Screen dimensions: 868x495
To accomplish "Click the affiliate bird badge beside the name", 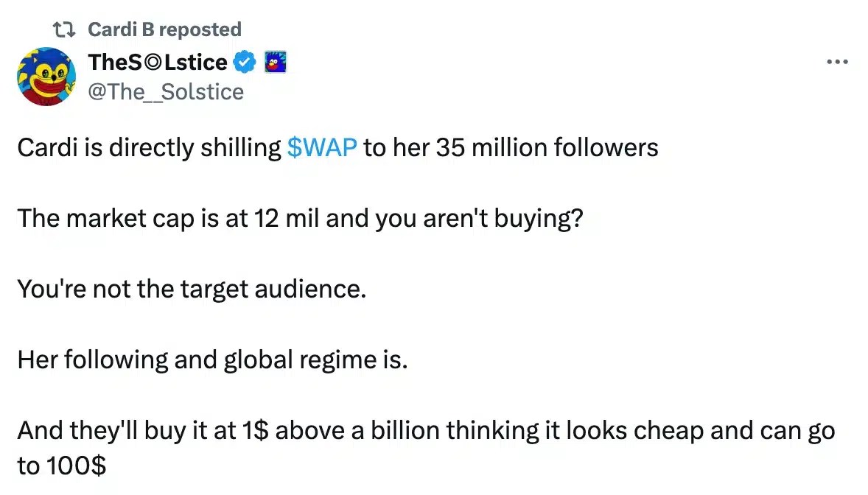I will [x=274, y=63].
